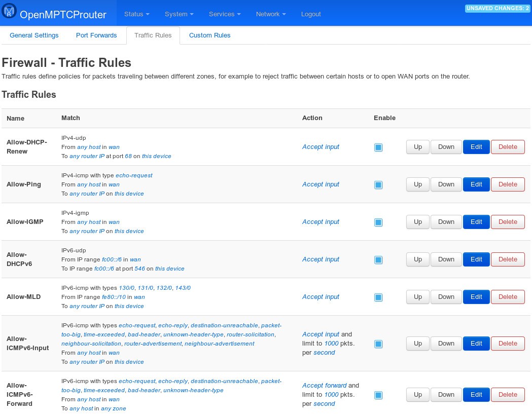Switch to the General Settings tab
The width and height of the screenshot is (532, 416).
point(34,35)
